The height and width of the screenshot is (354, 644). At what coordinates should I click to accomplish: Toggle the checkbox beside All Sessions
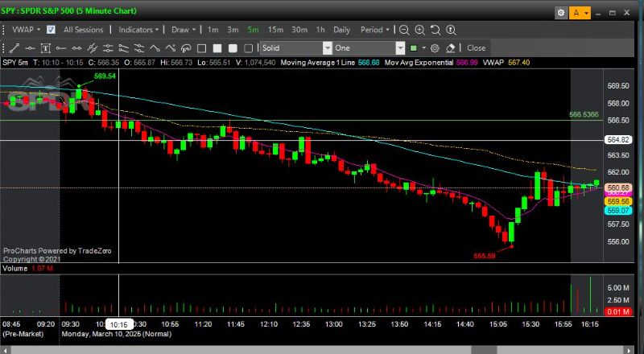click(x=51, y=30)
